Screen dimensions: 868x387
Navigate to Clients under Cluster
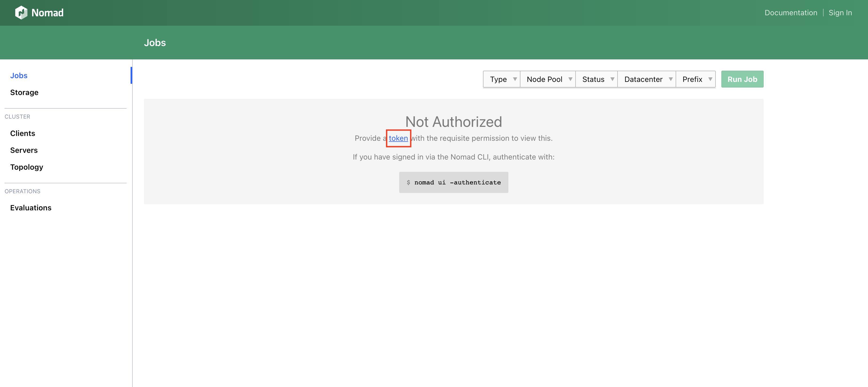pyautogui.click(x=22, y=133)
